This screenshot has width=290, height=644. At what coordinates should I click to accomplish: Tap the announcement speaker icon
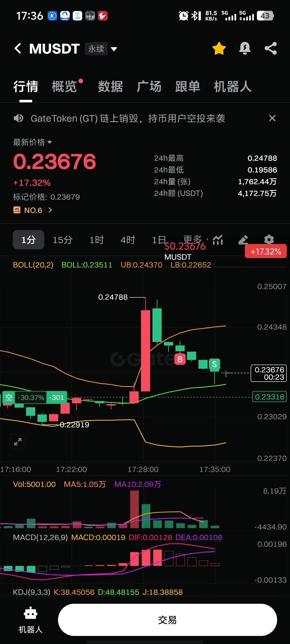point(18,118)
